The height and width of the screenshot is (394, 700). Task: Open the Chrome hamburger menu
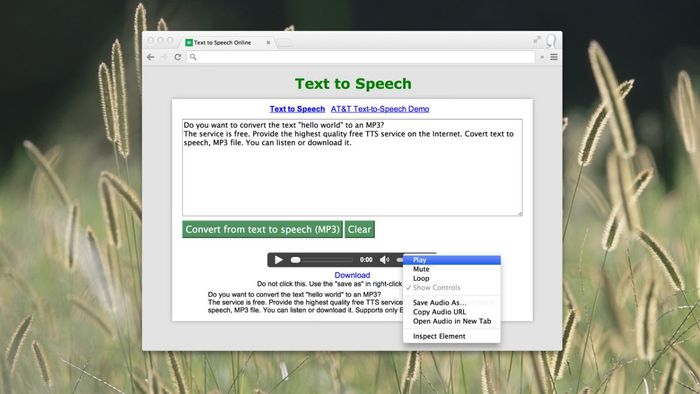[x=554, y=57]
